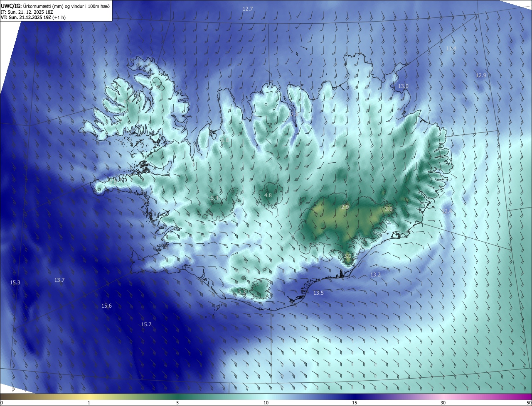Select the 5 tick on the color scale
Viewport: 532px width, 406px height.
click(177, 403)
